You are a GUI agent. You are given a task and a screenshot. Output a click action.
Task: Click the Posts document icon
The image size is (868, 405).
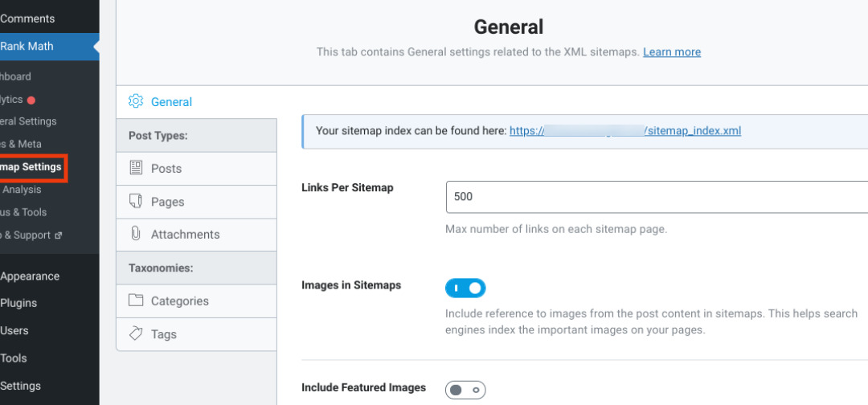136,168
